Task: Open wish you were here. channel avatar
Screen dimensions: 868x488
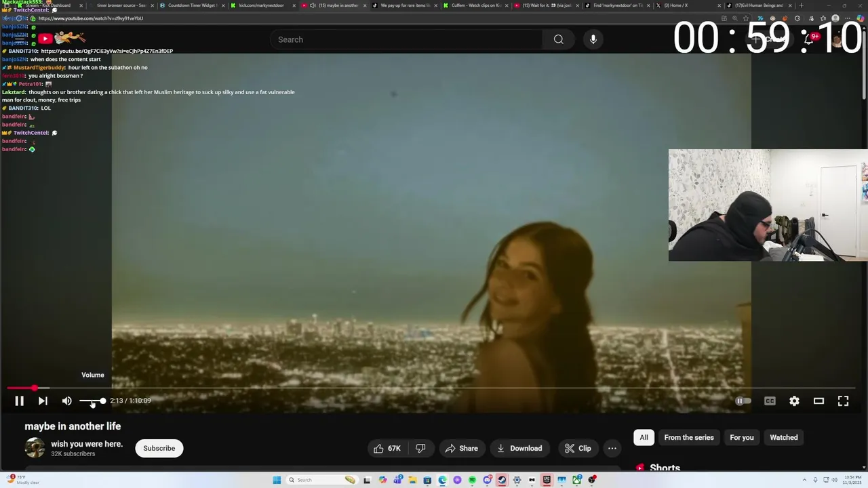Action: (35, 448)
